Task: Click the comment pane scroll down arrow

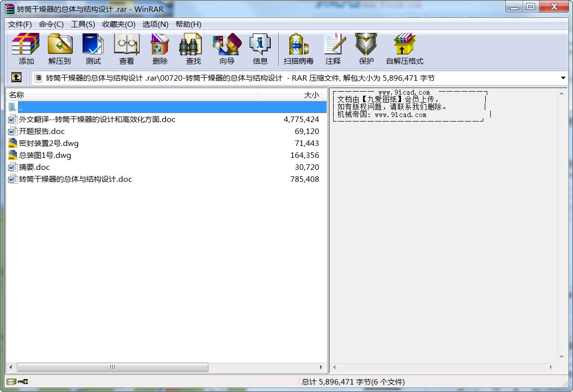Action: coord(562,357)
